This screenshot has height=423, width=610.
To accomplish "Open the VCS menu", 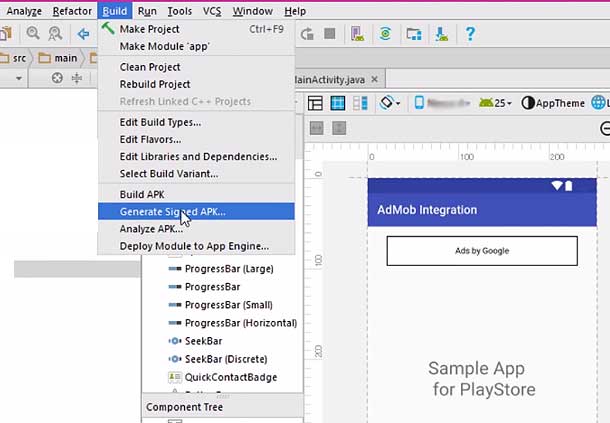I will pyautogui.click(x=212, y=11).
